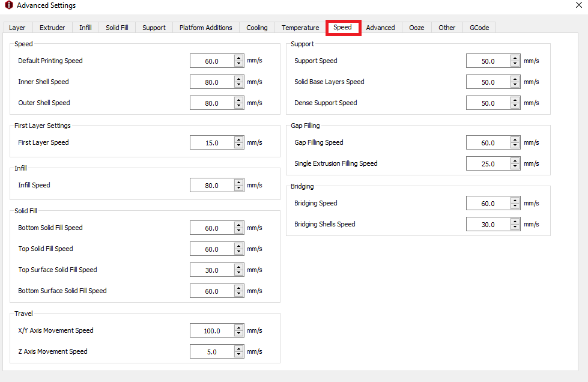Viewport: 588px width, 382px height.
Task: Click the Single Extrusion Filling Speed field
Action: pyautogui.click(x=488, y=164)
